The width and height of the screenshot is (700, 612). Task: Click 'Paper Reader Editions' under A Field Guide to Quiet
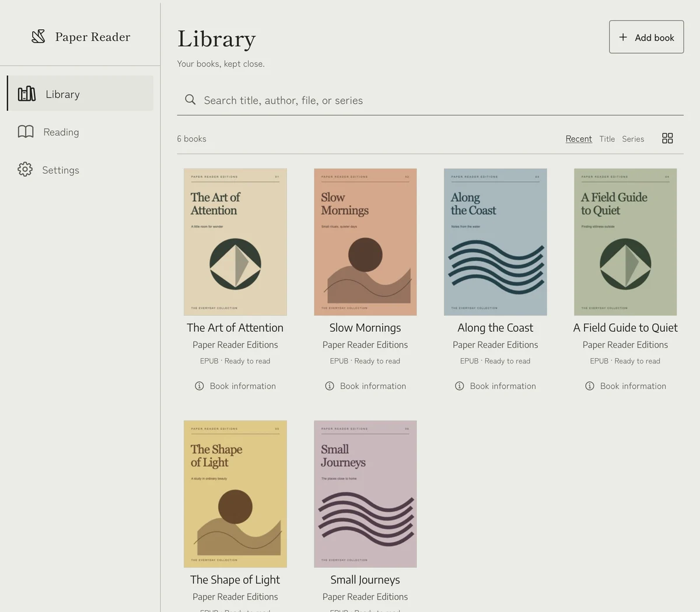coord(625,345)
